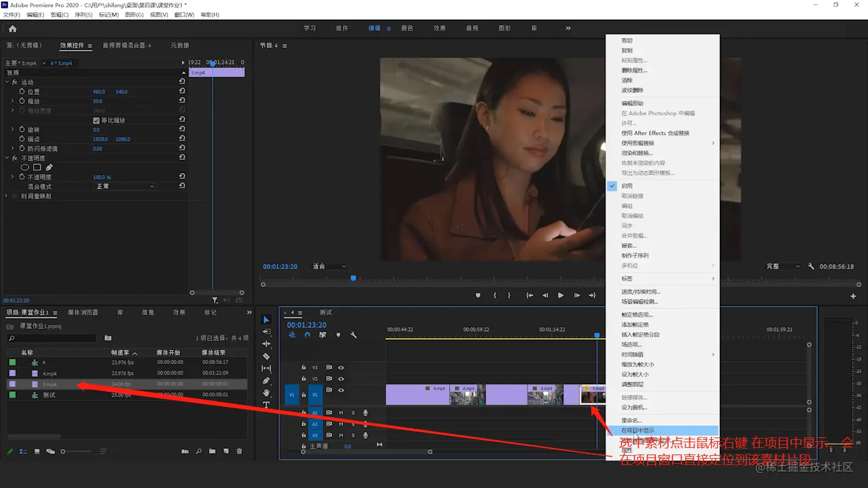868x488 pixels.
Task: Select the Selection tool arrow
Action: [x=266, y=320]
